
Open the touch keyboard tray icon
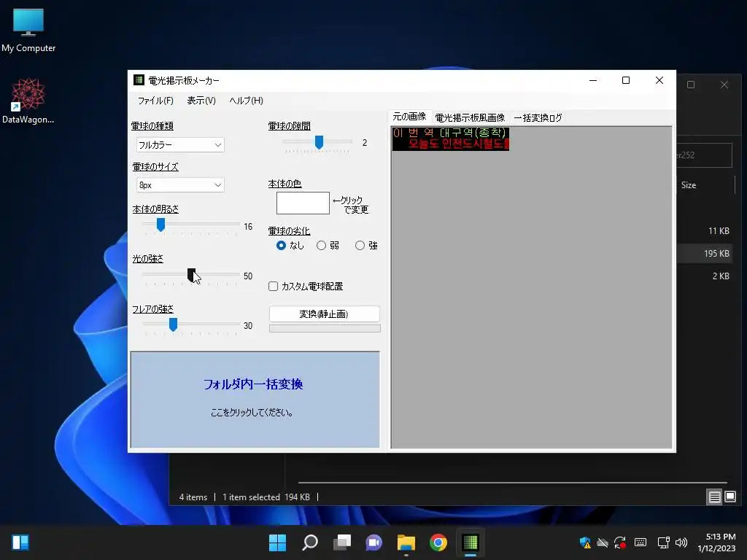640,542
